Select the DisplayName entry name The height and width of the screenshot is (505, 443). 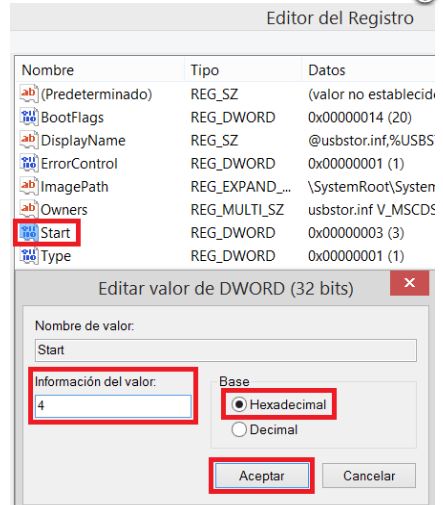83,140
